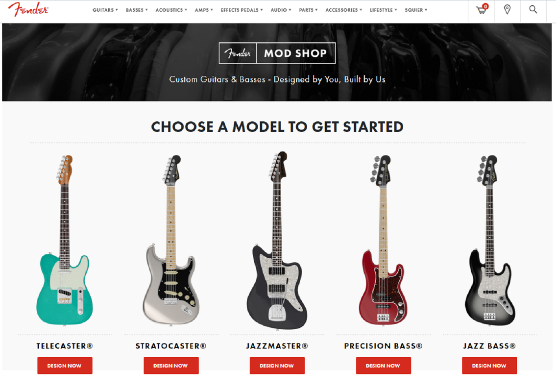This screenshot has width=556, height=392.
Task: Open the Accessories menu
Action: click(x=343, y=10)
